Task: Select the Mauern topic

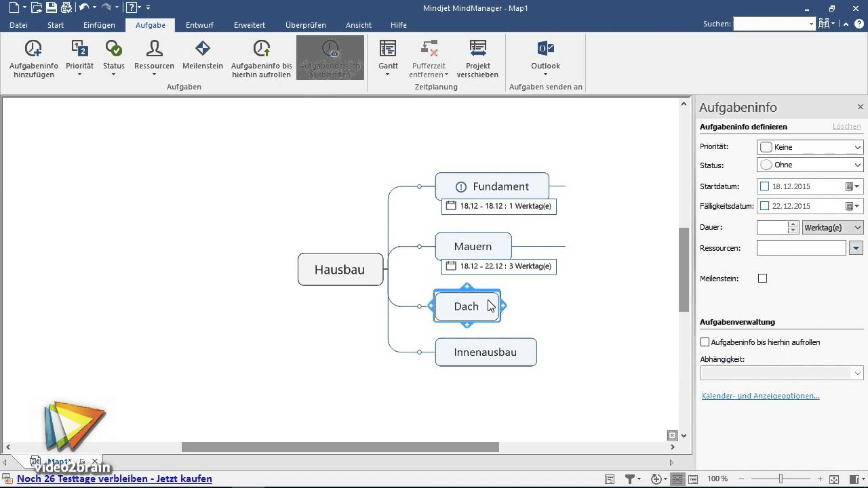Action: (473, 246)
